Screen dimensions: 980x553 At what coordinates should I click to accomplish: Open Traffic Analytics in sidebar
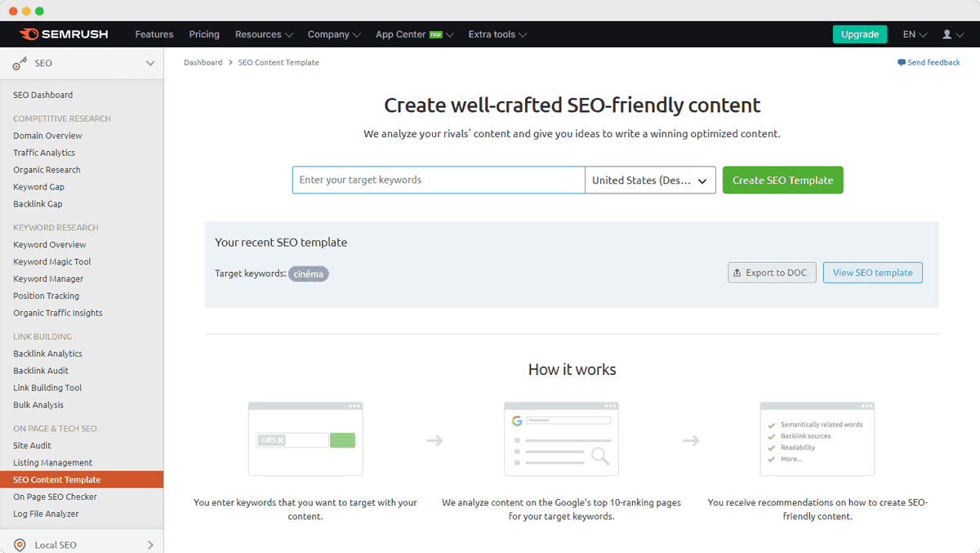[44, 153]
